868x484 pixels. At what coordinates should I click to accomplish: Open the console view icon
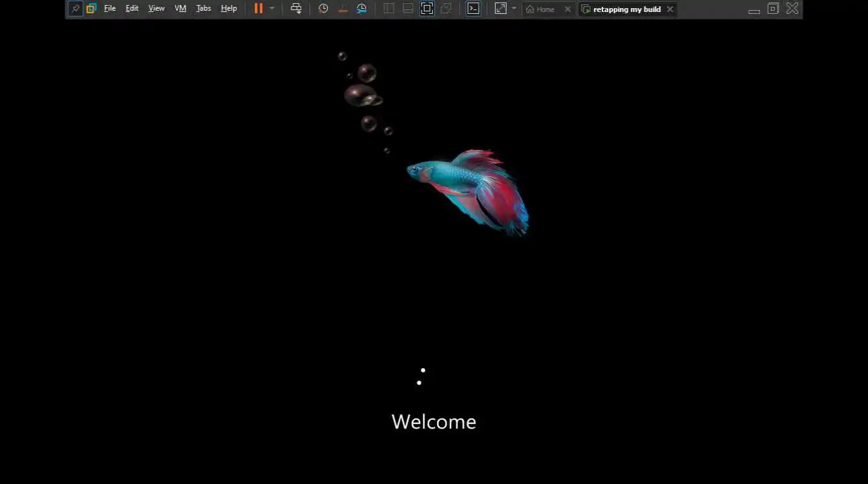point(473,9)
